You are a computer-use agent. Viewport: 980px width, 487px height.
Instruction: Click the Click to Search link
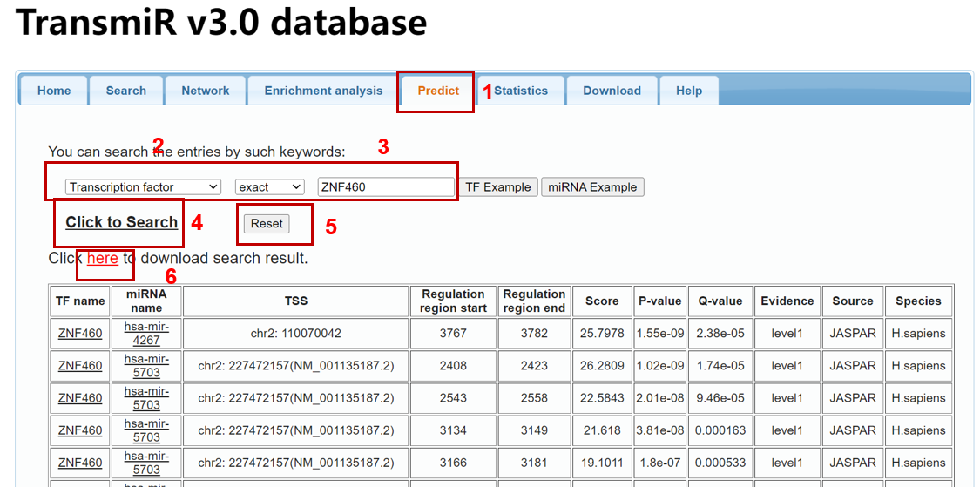coord(122,222)
